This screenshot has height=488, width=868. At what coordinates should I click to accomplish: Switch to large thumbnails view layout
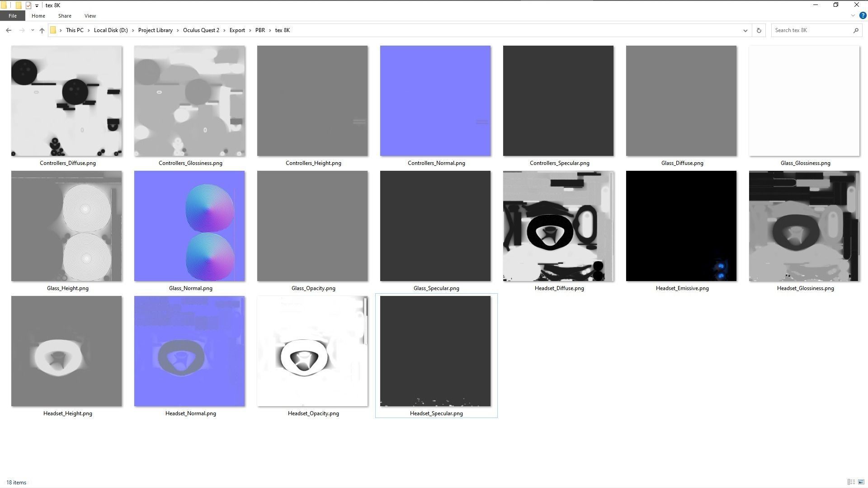click(x=861, y=482)
